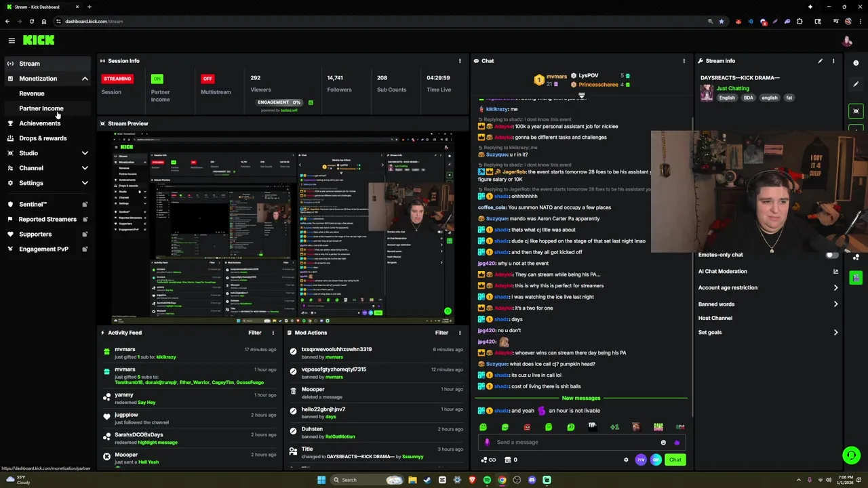The image size is (868, 488).
Task: Expand the Studio section
Action: tap(85, 153)
